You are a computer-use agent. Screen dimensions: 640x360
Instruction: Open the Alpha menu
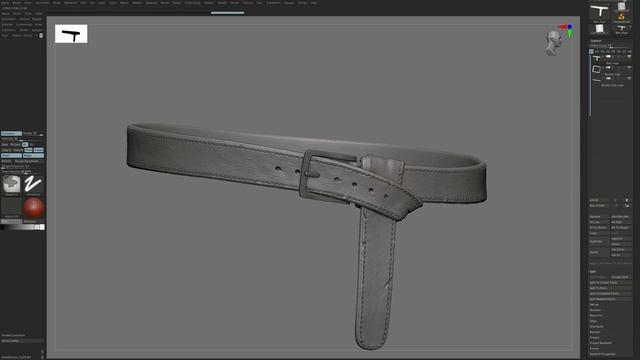tap(5, 3)
